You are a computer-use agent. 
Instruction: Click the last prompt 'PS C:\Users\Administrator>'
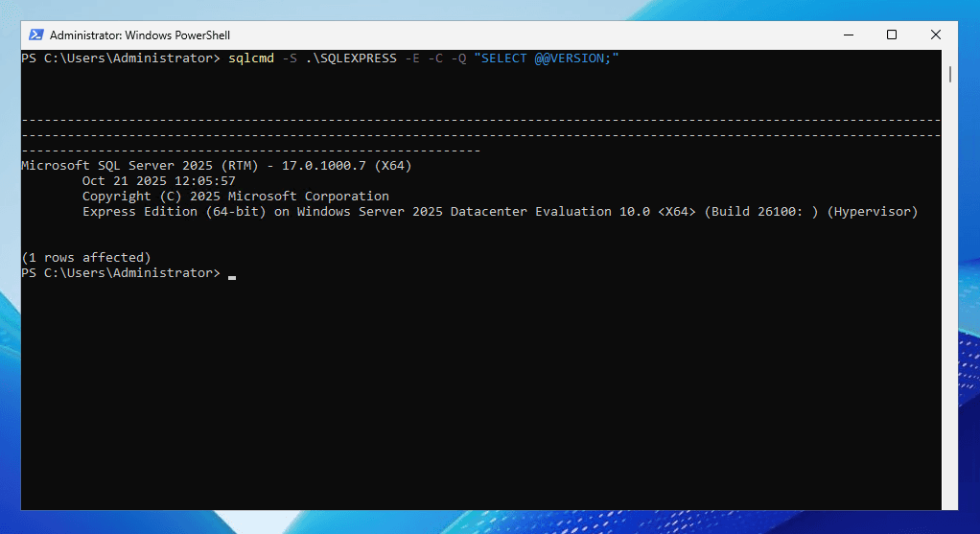coord(121,273)
